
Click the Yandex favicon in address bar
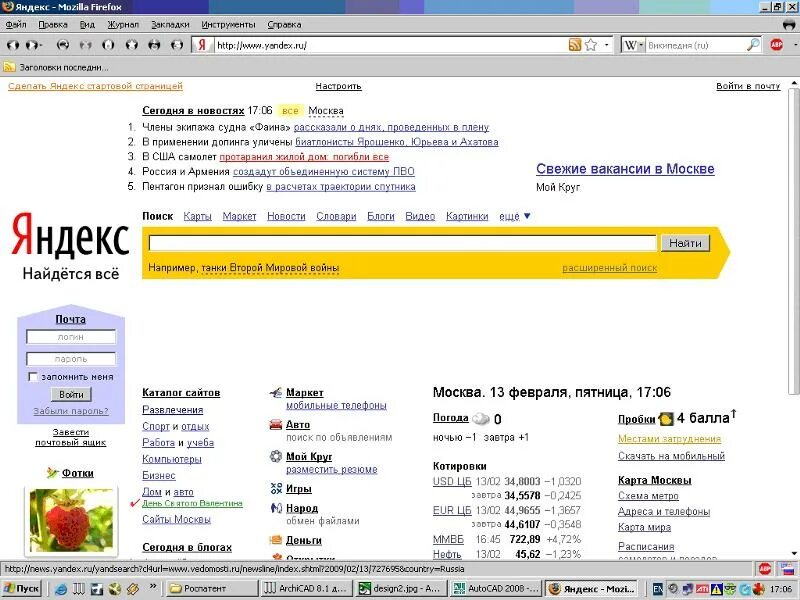[x=202, y=45]
